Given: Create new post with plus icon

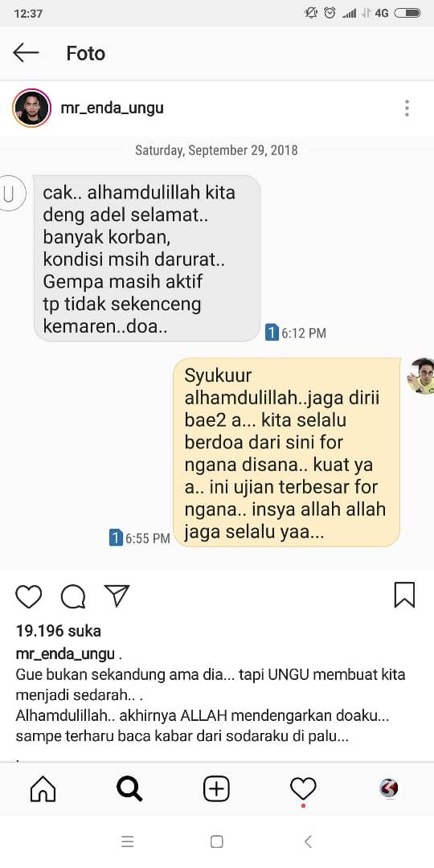Looking at the screenshot, I should [x=216, y=788].
